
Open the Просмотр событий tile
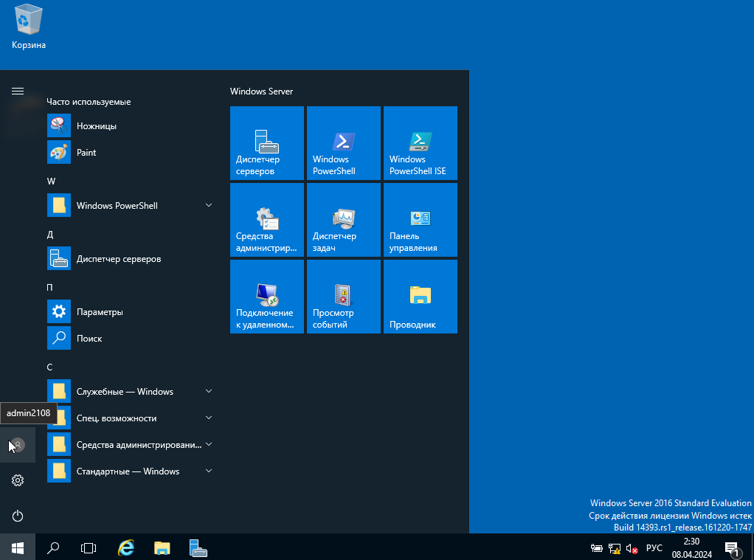tap(343, 297)
